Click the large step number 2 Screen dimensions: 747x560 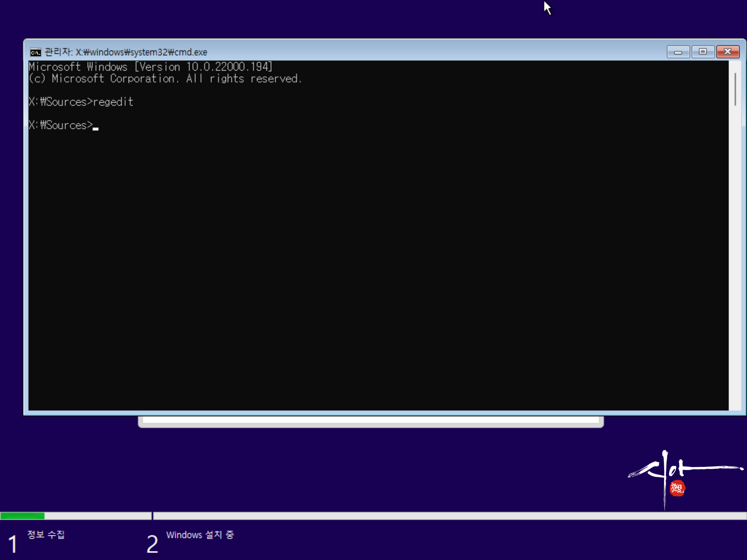pyautogui.click(x=152, y=544)
